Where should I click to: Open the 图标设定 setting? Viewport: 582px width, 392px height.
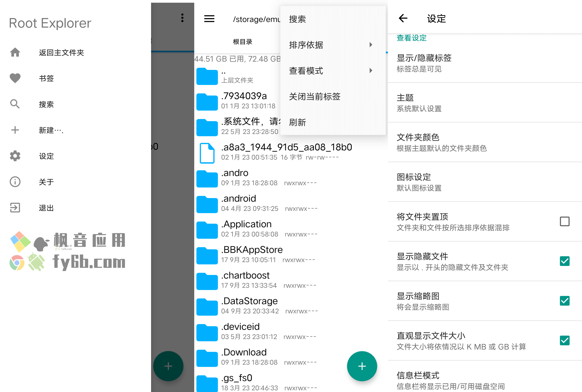(485, 182)
